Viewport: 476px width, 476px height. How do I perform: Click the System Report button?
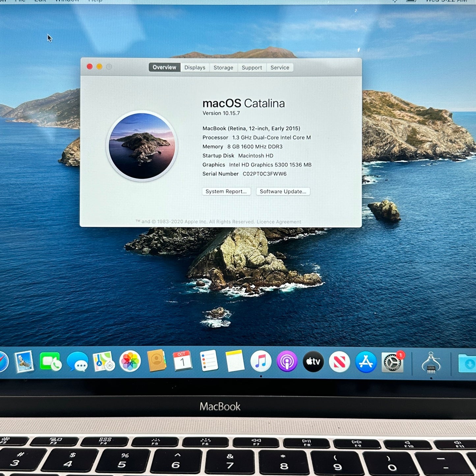tap(226, 191)
